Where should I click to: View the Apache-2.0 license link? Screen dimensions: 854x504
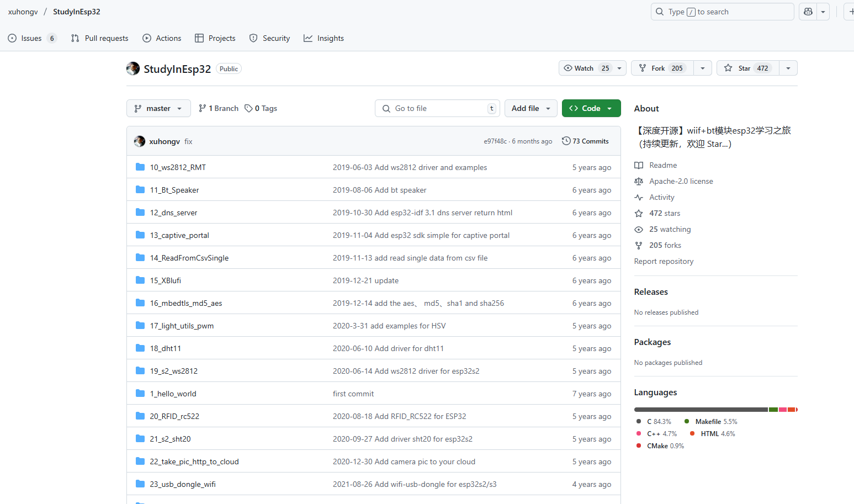click(674, 181)
